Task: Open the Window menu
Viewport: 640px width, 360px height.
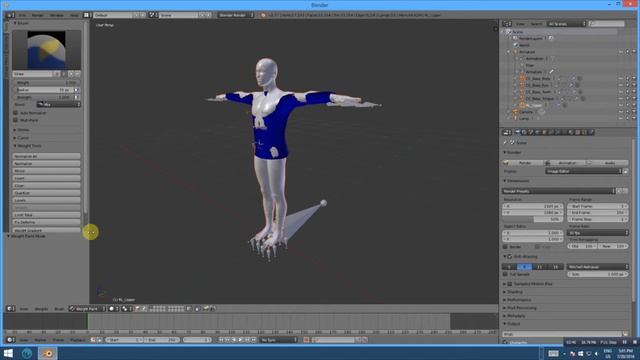Action: 57,15
